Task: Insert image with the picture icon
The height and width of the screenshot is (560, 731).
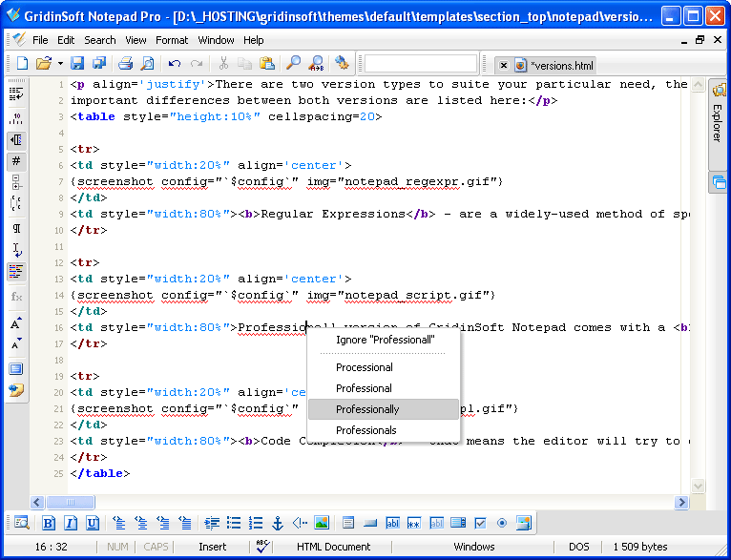Action: tap(322, 523)
